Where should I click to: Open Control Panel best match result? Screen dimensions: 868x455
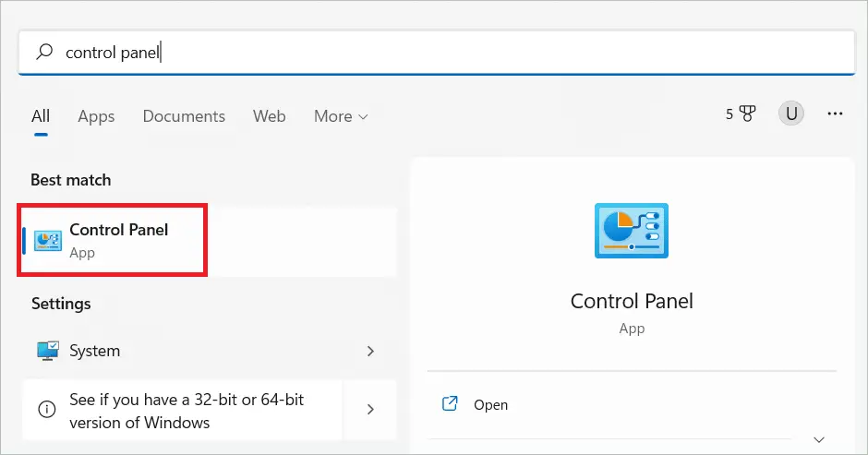(210, 241)
